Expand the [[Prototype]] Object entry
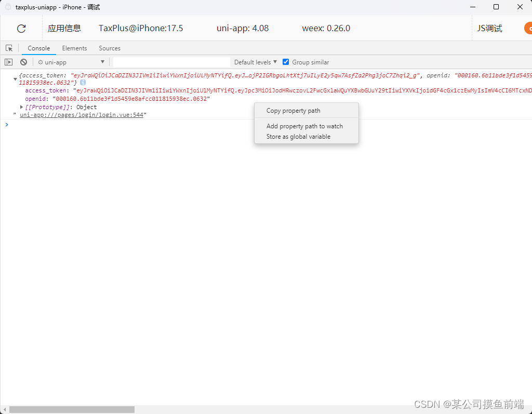Image resolution: width=532 pixels, height=414 pixels. [21, 106]
